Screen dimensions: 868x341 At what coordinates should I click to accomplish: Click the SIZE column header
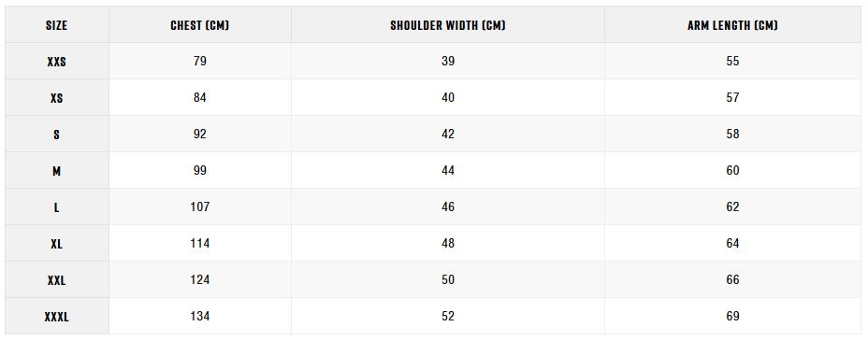(x=56, y=25)
